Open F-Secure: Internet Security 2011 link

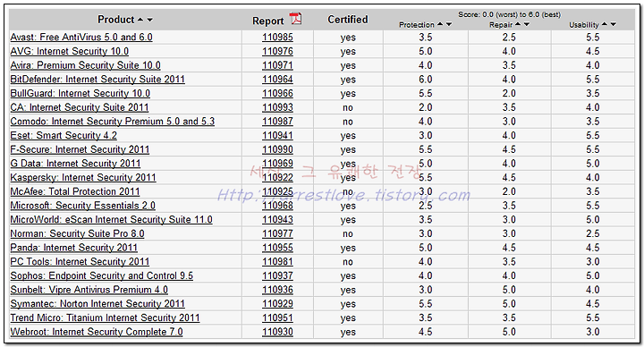click(x=80, y=149)
